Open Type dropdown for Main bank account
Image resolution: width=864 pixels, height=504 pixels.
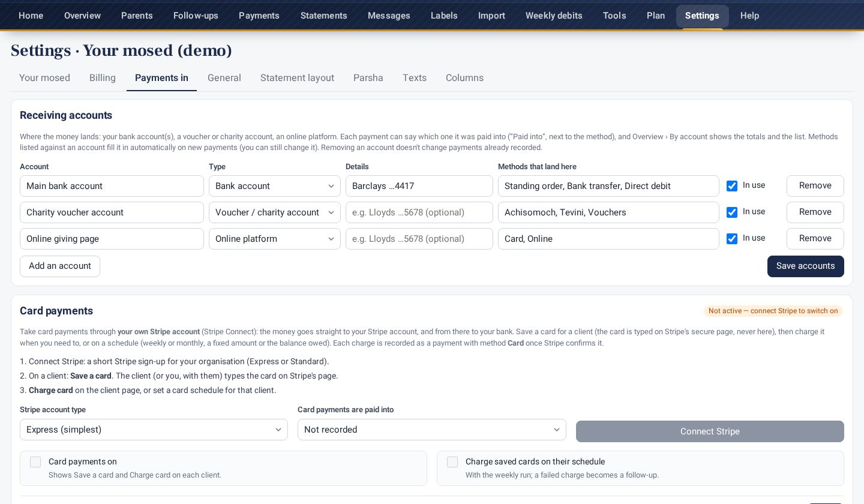pyautogui.click(x=275, y=186)
